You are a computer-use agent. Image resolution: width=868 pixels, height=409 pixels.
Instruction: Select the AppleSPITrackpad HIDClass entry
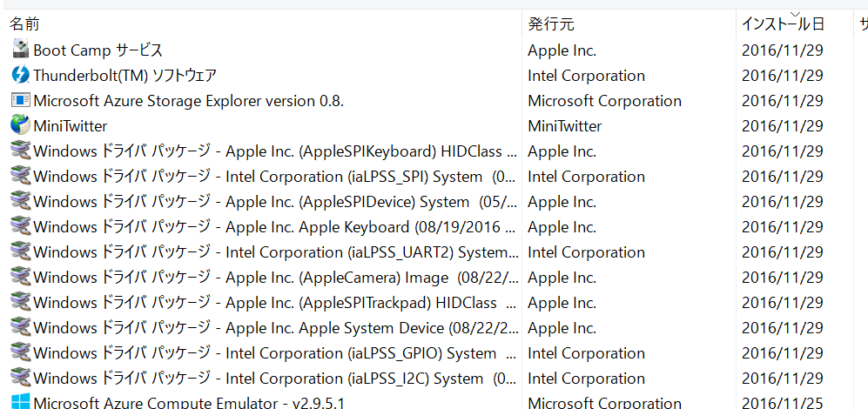[x=266, y=303]
